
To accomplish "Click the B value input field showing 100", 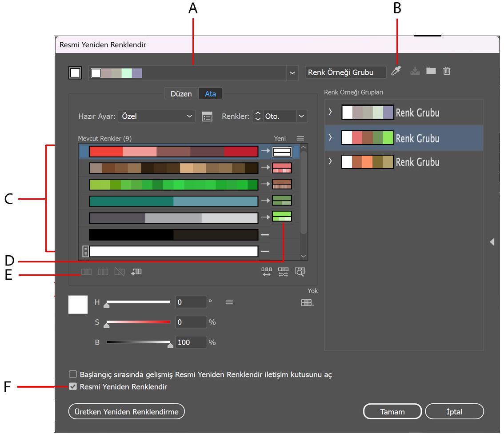I will click(x=191, y=342).
